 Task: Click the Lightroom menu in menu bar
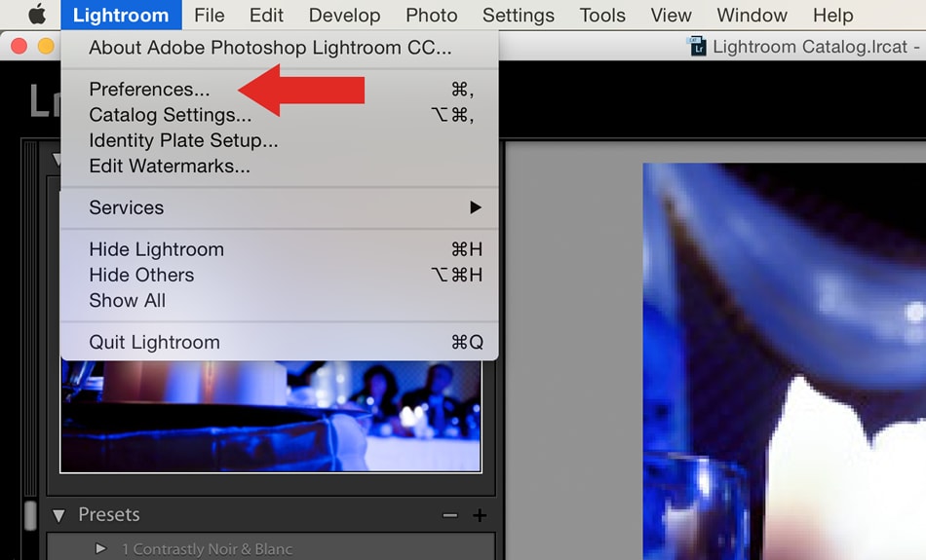coord(121,15)
